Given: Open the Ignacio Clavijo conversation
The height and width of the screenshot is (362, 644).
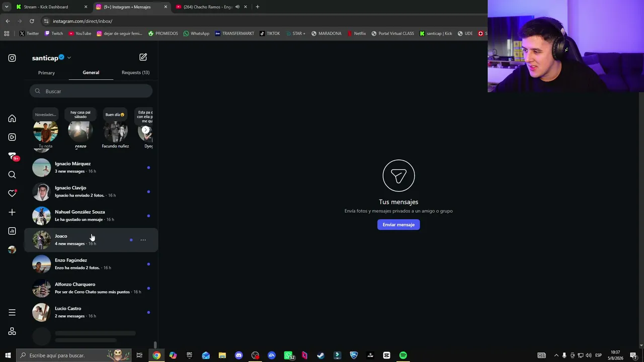Looking at the screenshot, I should click(91, 192).
